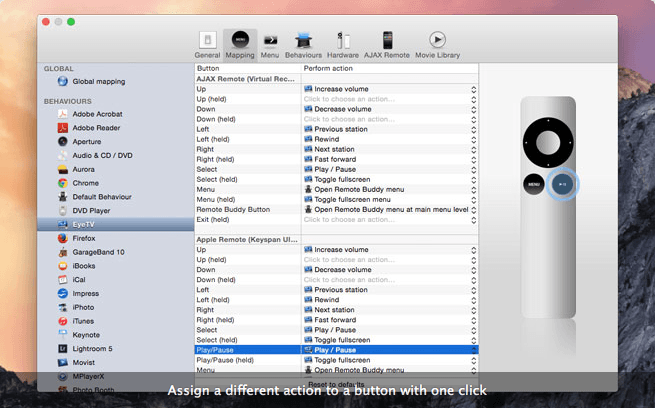Switch to the Behaviours toolbar tab
655x408 pixels.
pos(303,43)
